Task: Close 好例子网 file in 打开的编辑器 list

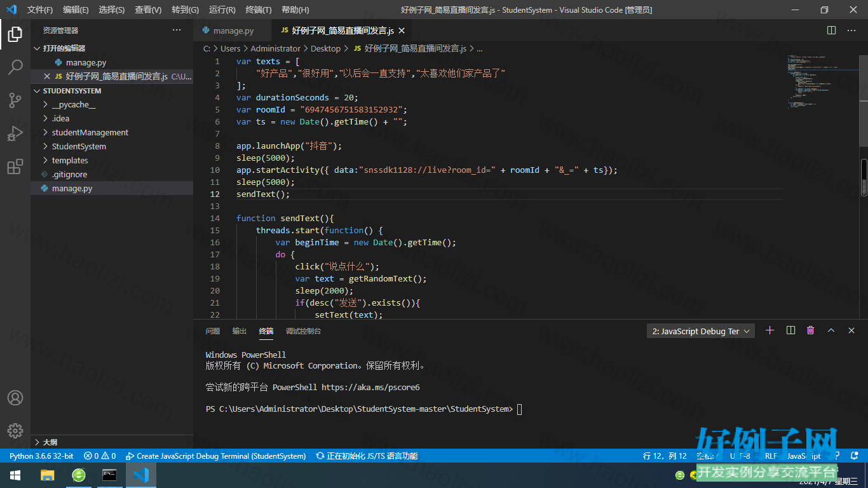Action: 47,76
